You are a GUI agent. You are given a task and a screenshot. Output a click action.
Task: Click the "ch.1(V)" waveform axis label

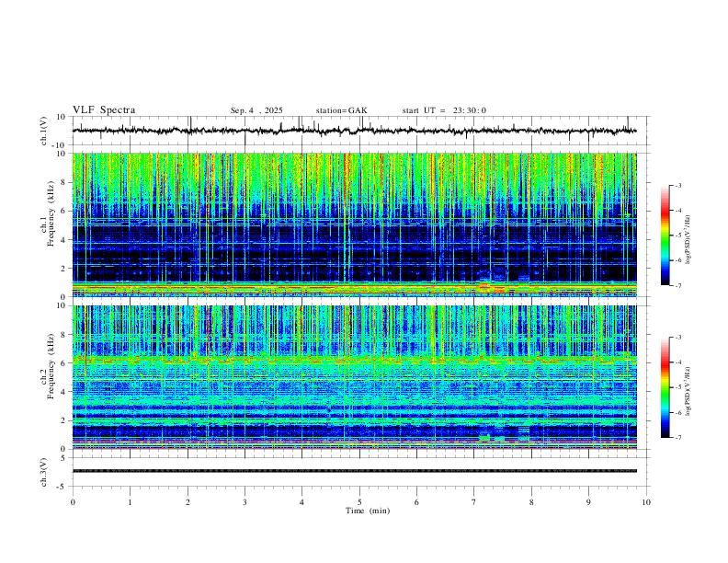point(44,131)
